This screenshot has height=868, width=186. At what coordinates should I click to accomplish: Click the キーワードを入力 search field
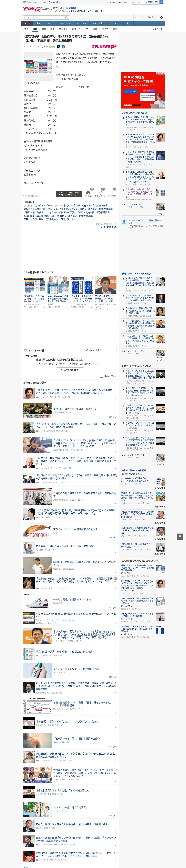[x=44, y=18]
